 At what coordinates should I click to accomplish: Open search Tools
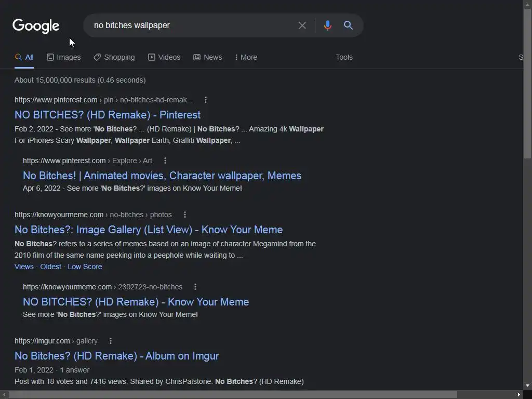pos(344,57)
